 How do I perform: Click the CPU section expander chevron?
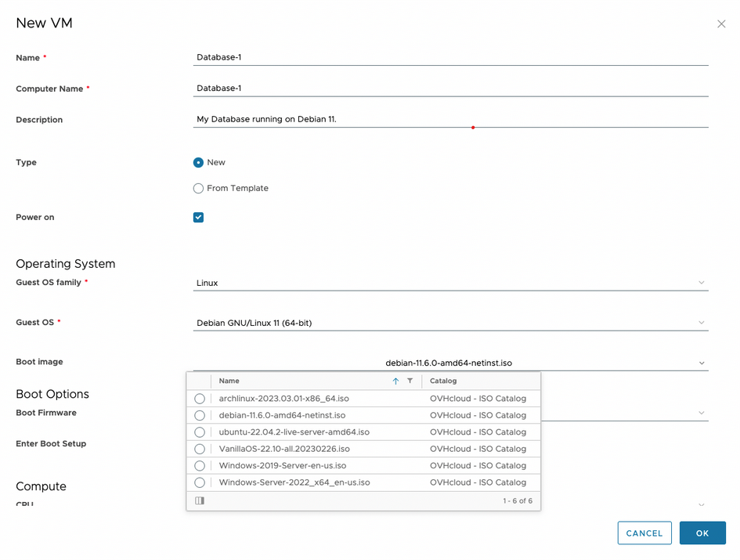[x=702, y=505]
